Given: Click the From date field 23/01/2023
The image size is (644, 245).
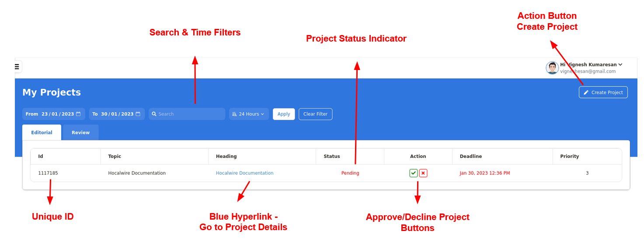Looking at the screenshot, I should coord(57,114).
